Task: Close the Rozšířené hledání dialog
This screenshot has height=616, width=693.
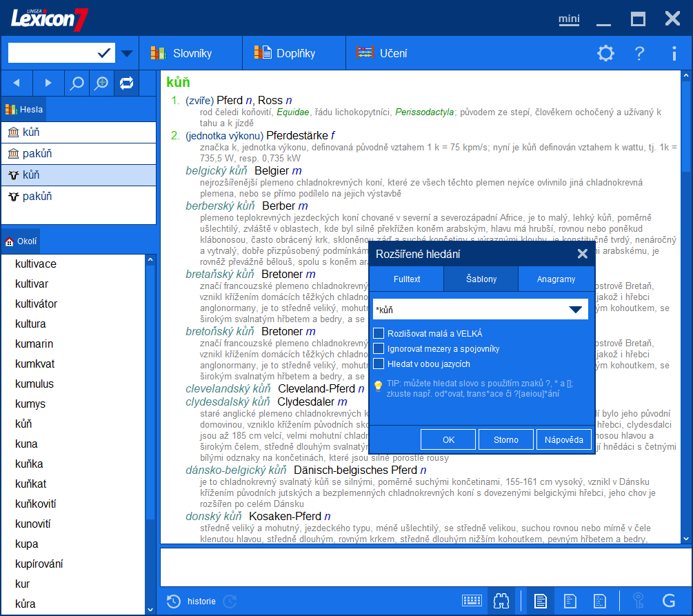Action: (x=583, y=254)
